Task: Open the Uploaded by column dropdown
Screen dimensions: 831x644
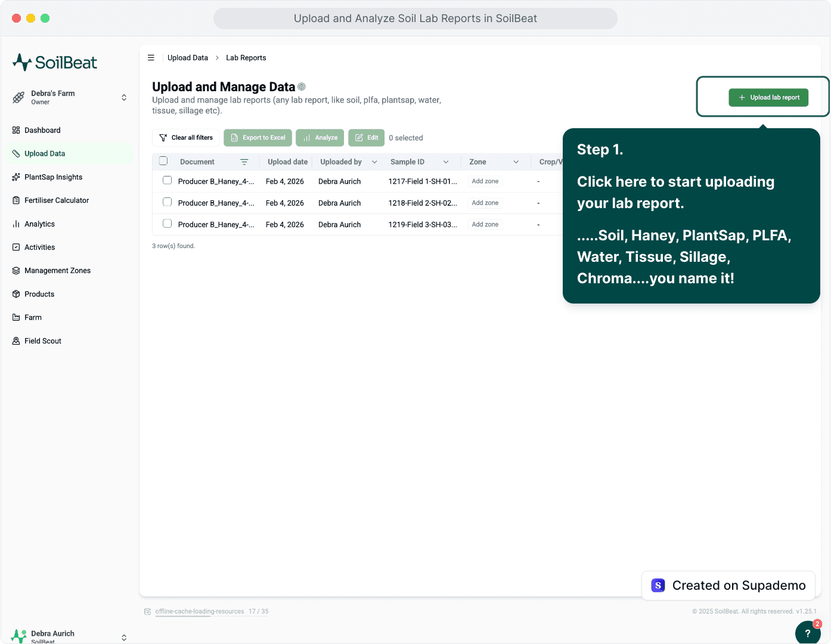Action: 374,162
